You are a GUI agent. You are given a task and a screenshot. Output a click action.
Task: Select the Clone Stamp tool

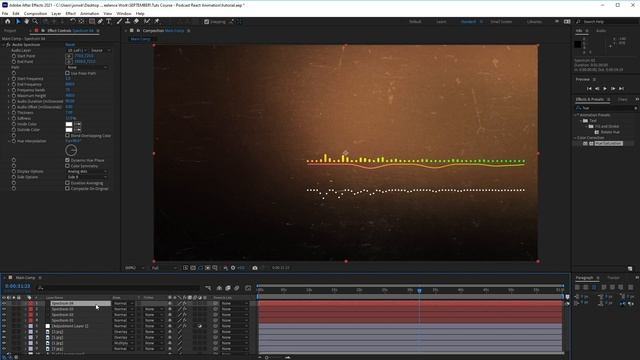[128, 21]
